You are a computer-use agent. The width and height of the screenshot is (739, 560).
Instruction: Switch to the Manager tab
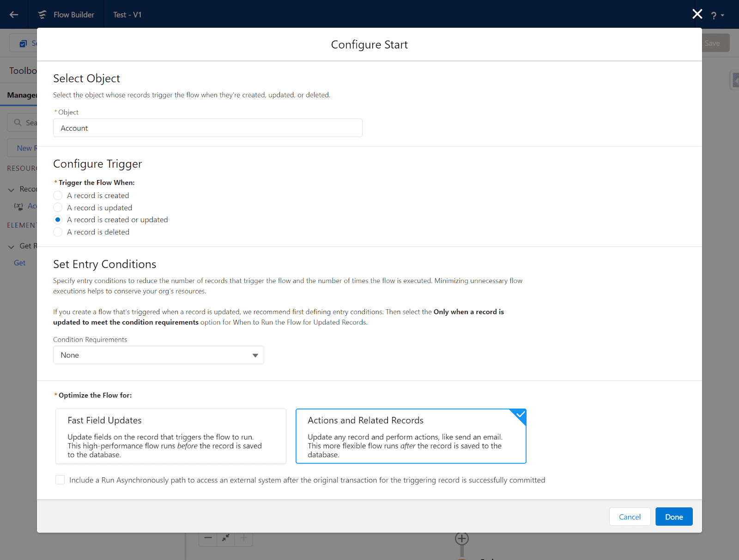22,95
